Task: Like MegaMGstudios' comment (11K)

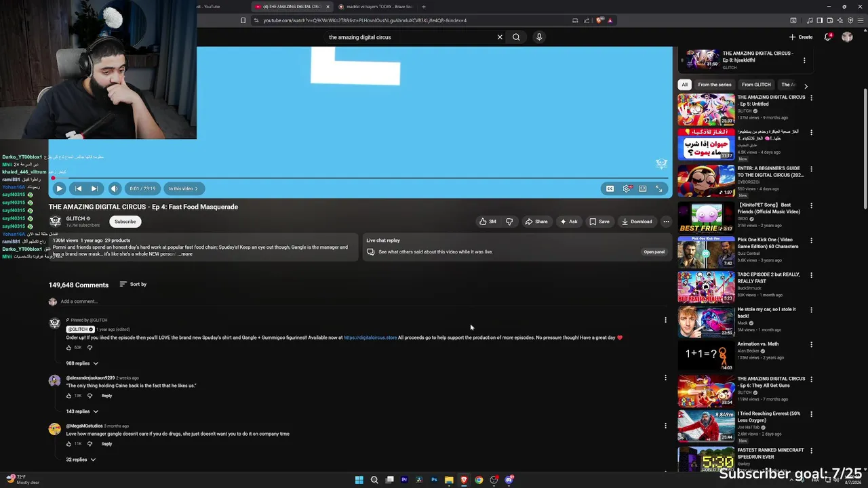Action: (x=68, y=444)
